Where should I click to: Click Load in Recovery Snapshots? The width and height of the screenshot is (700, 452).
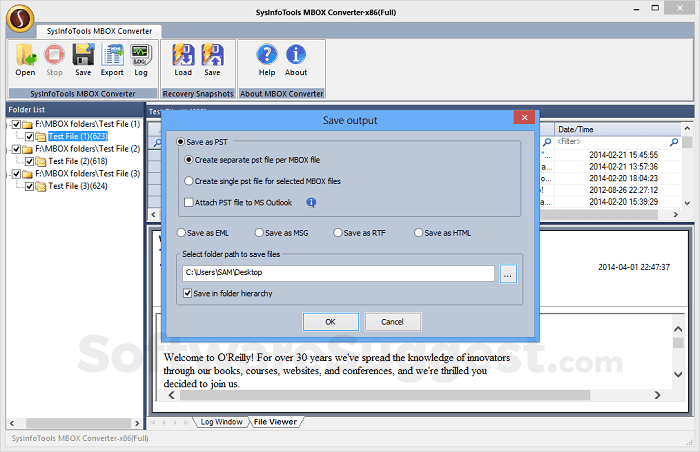183,55
